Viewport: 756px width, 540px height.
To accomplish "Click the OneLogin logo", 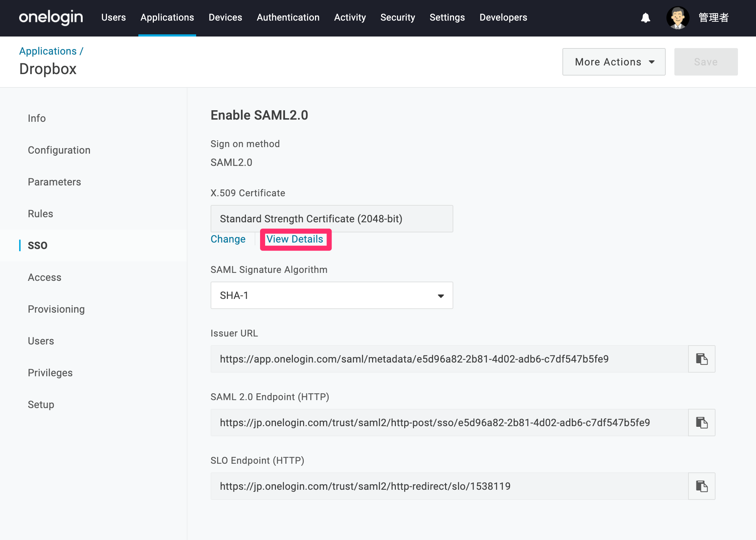I will 51,17.
